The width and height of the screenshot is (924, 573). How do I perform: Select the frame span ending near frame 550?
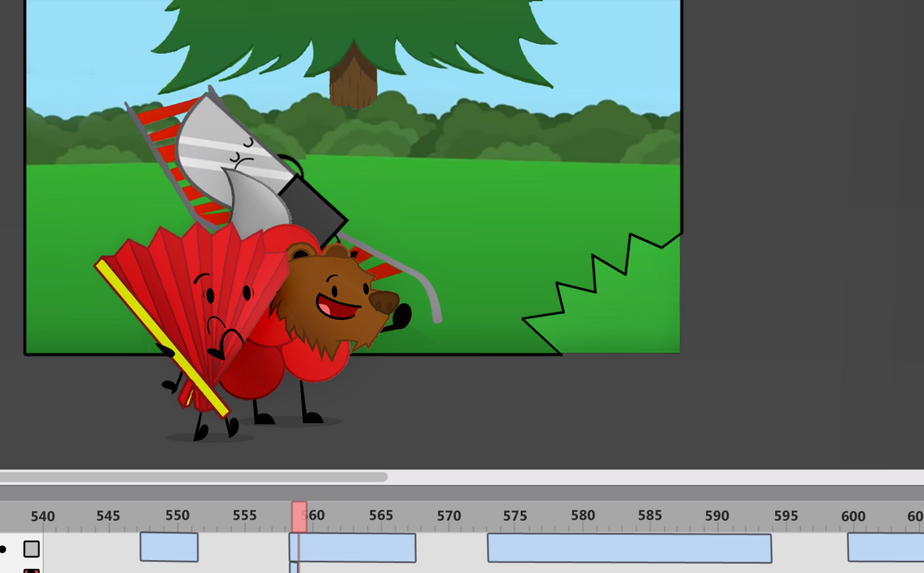(169, 547)
